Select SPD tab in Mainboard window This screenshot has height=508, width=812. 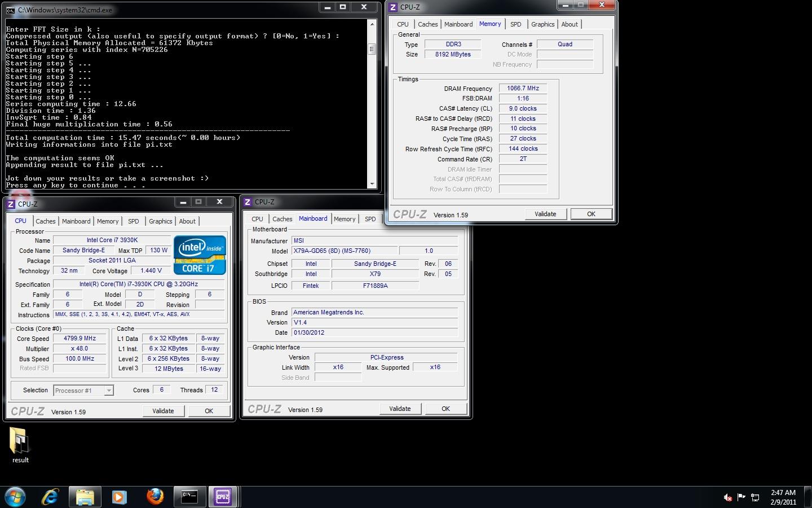(x=370, y=219)
